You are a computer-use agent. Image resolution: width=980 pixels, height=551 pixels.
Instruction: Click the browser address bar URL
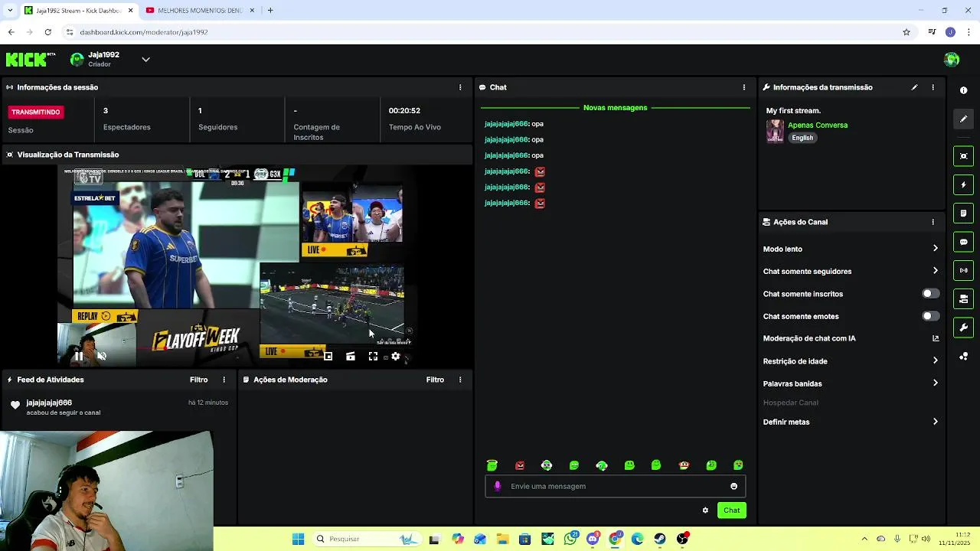point(144,32)
